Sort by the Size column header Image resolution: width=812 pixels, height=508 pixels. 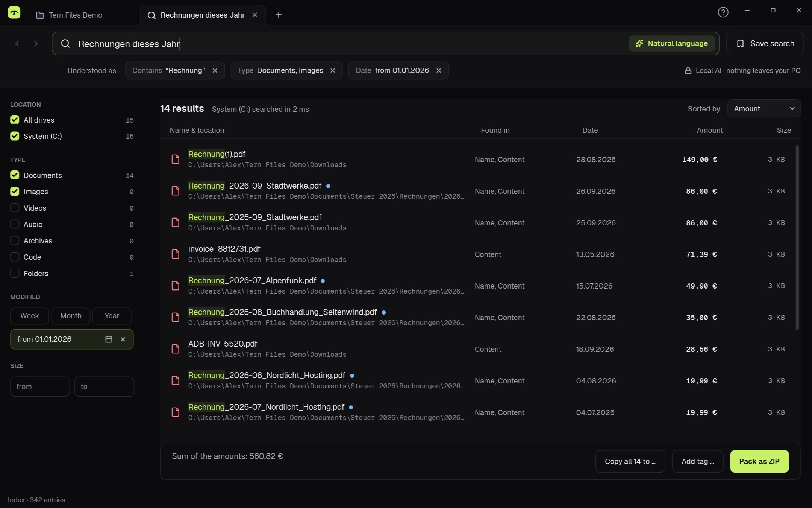coord(784,130)
